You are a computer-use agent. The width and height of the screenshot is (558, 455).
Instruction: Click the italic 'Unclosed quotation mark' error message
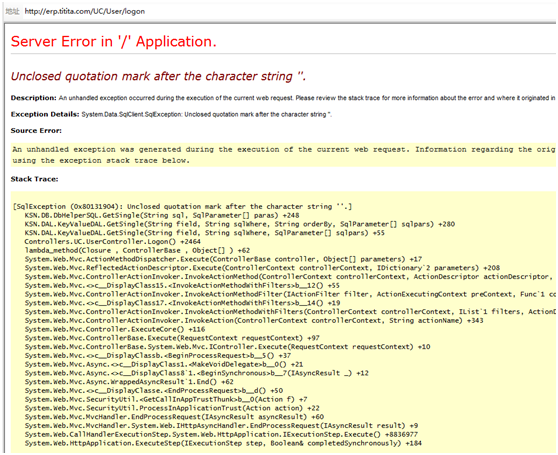pos(158,76)
